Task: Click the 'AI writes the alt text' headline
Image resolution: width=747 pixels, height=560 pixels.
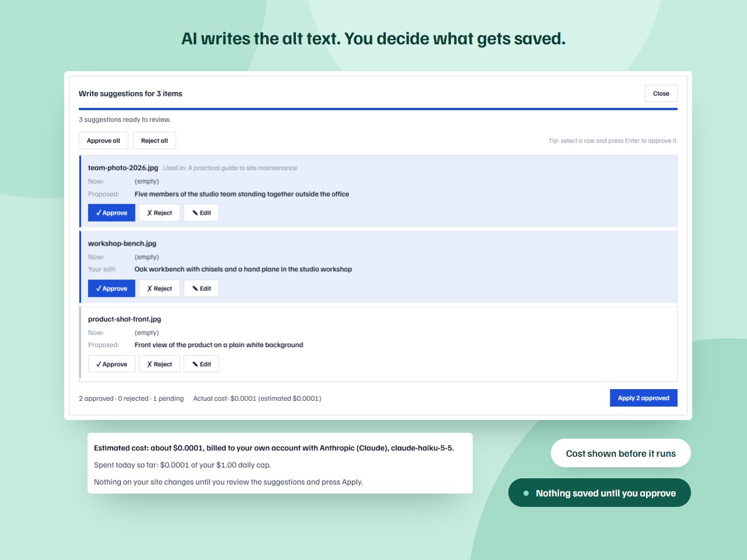Action: coord(373,38)
